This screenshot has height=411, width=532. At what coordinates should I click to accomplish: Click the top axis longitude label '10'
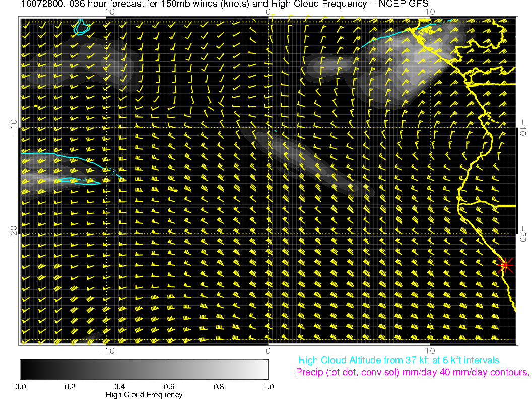tap(430, 12)
